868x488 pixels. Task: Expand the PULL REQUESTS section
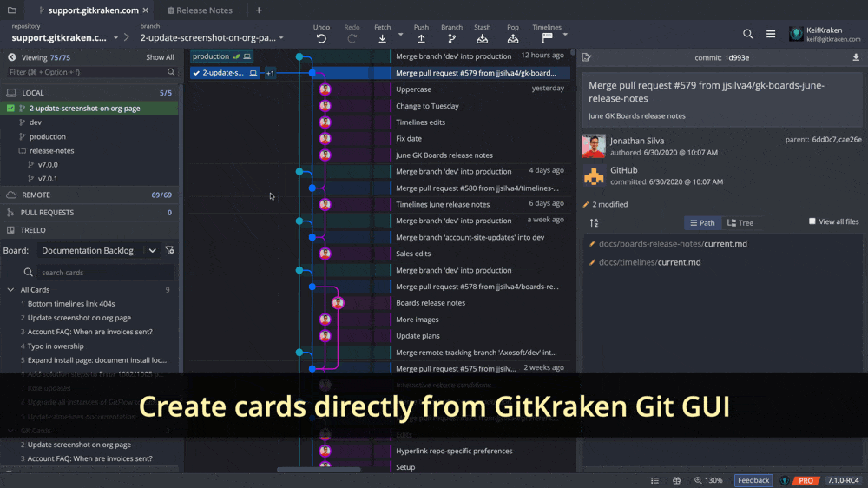click(x=89, y=213)
